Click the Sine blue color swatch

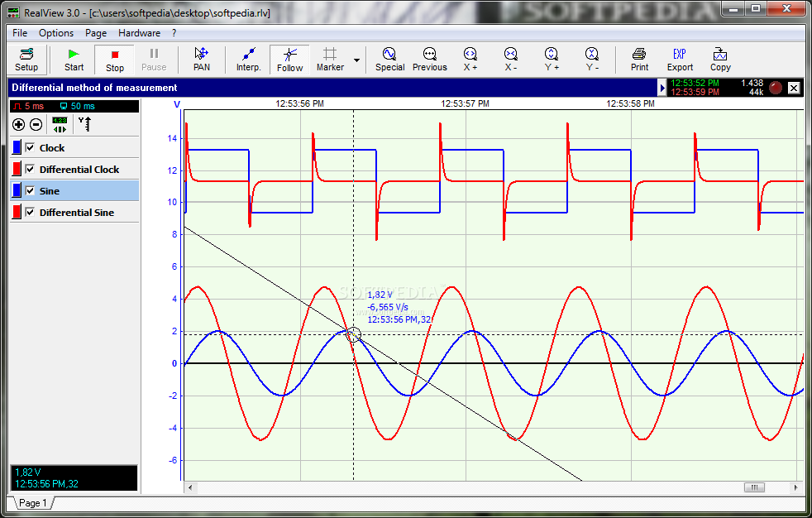click(x=17, y=190)
